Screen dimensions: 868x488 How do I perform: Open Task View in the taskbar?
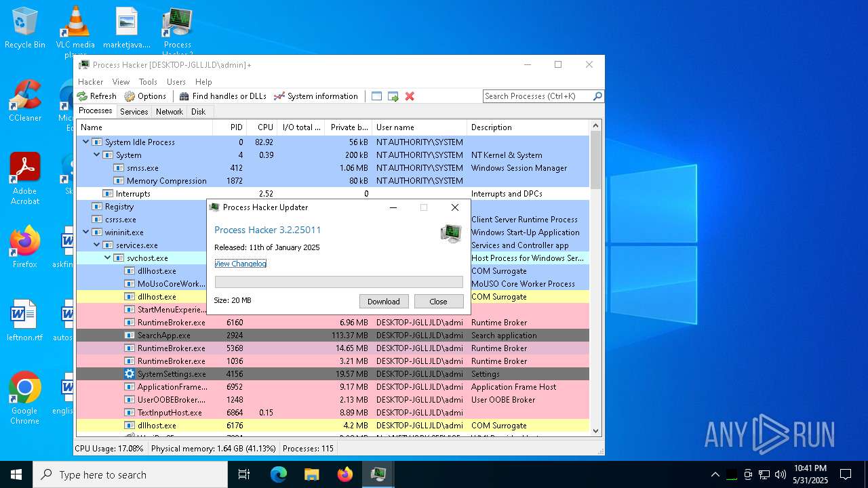pyautogui.click(x=244, y=474)
